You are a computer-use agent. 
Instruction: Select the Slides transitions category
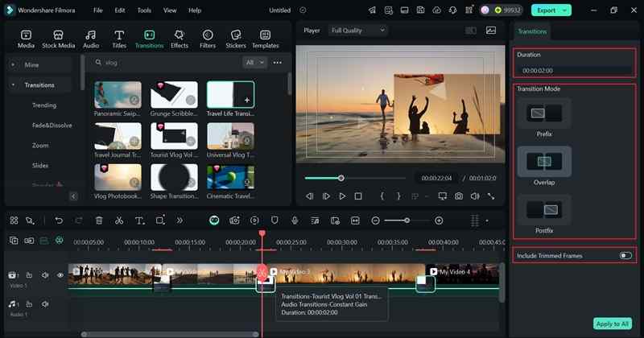pyautogui.click(x=40, y=165)
